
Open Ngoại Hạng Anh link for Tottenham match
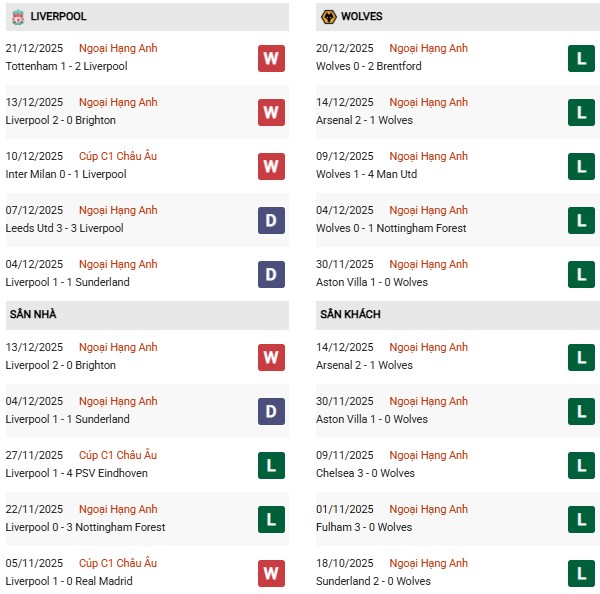click(x=118, y=48)
